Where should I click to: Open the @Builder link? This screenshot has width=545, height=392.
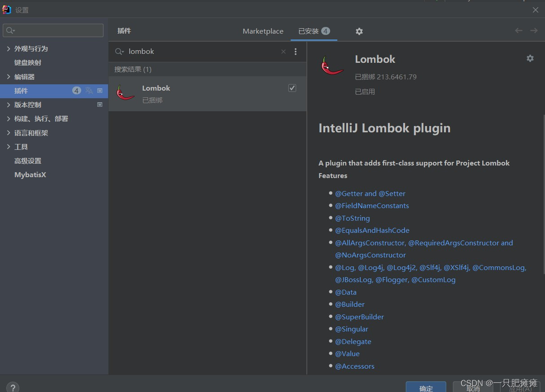click(350, 304)
